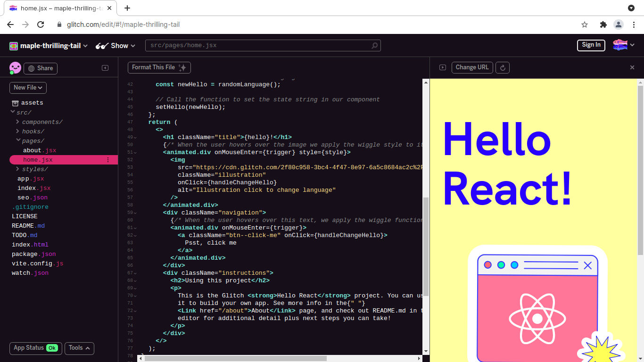Open the Chrome profile avatar
This screenshot has height=362, width=644.
point(618,25)
